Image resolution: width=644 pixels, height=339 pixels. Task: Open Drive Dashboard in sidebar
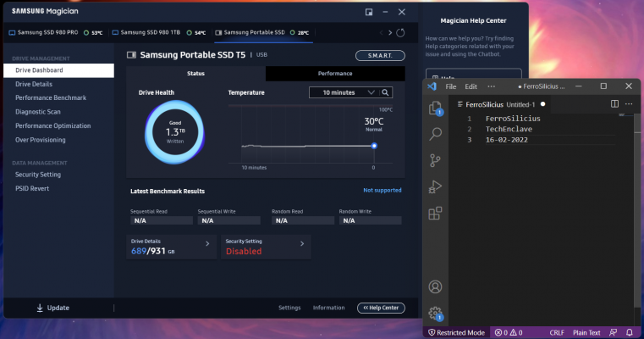coord(58,70)
